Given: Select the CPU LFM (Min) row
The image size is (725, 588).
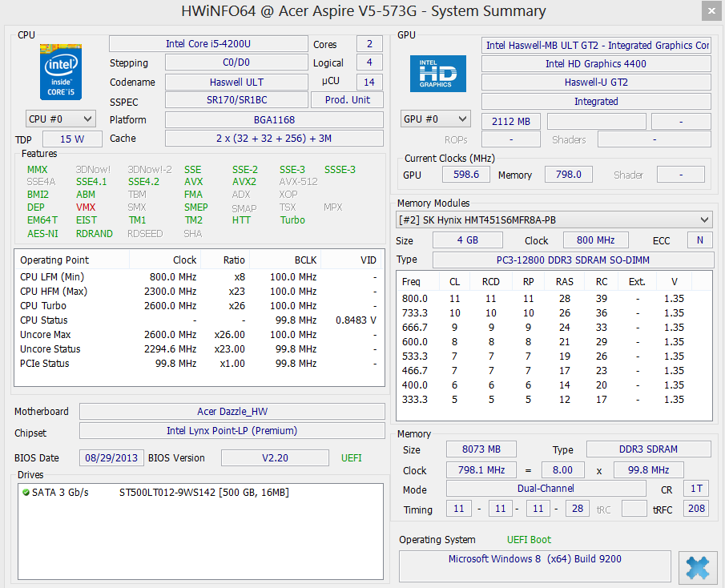Looking at the screenshot, I should (199, 277).
